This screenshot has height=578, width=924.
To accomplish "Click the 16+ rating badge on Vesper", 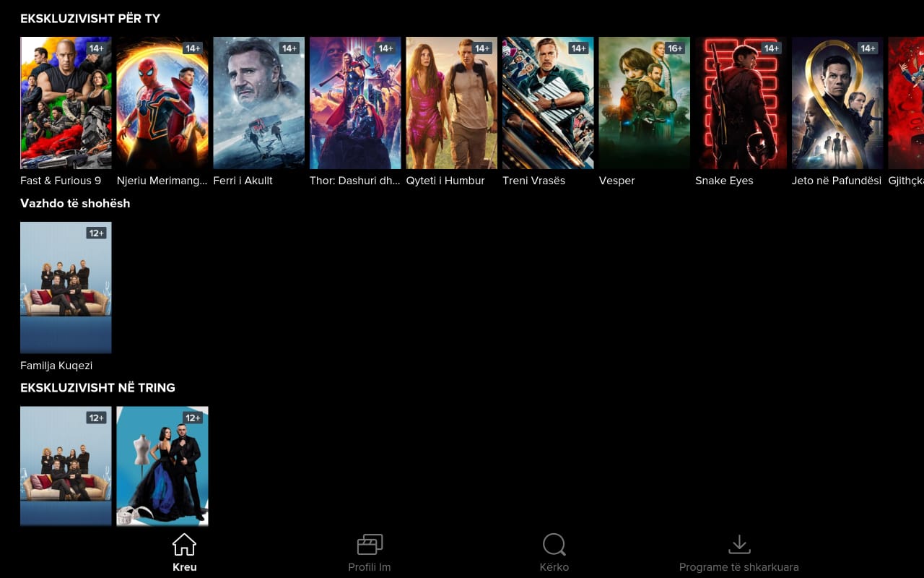I will click(x=675, y=48).
